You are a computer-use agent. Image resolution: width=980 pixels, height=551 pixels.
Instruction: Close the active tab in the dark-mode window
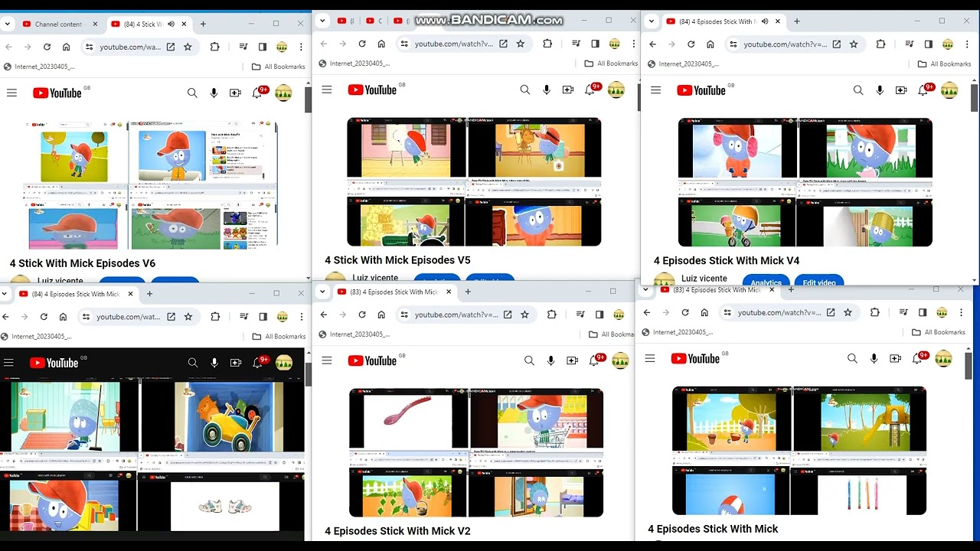(x=130, y=294)
